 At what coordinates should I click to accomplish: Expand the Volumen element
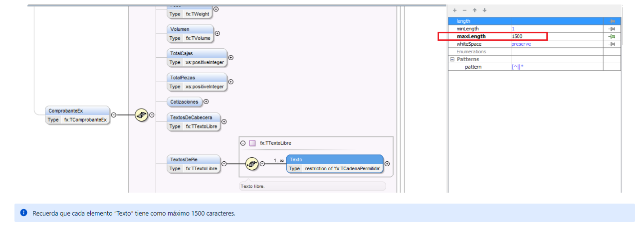pos(217,34)
